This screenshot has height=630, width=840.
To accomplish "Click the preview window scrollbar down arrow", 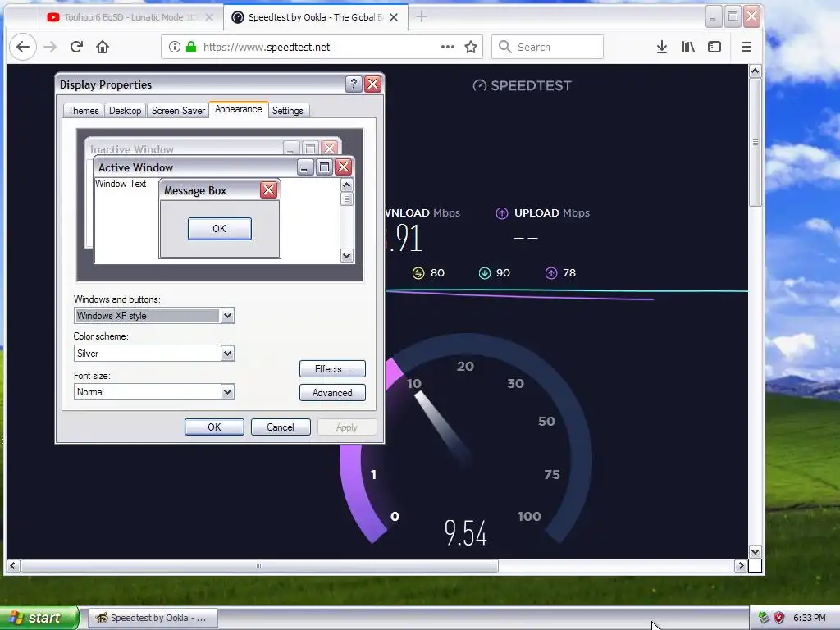I will pos(347,256).
